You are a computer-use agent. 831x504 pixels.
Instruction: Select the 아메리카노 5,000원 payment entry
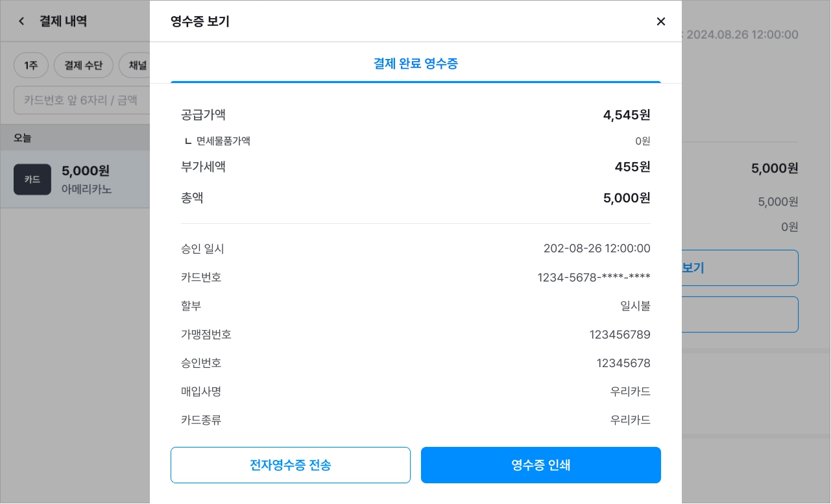[x=75, y=180]
